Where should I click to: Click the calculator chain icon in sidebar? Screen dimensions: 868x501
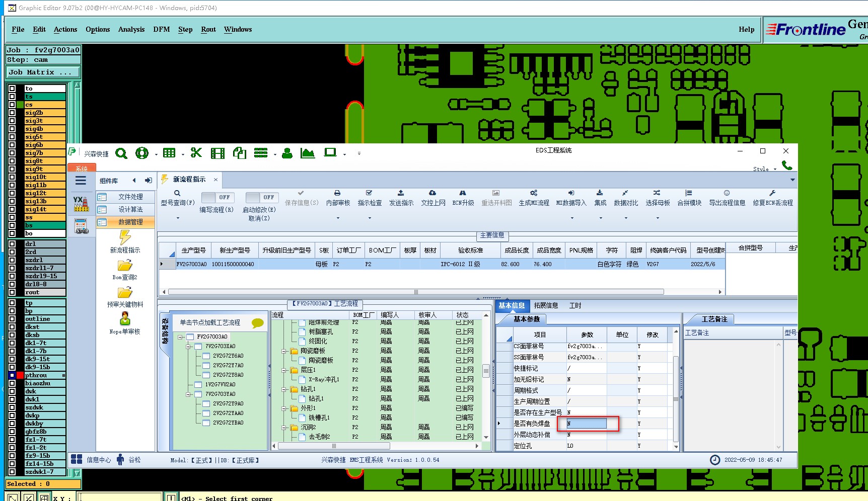(81, 226)
